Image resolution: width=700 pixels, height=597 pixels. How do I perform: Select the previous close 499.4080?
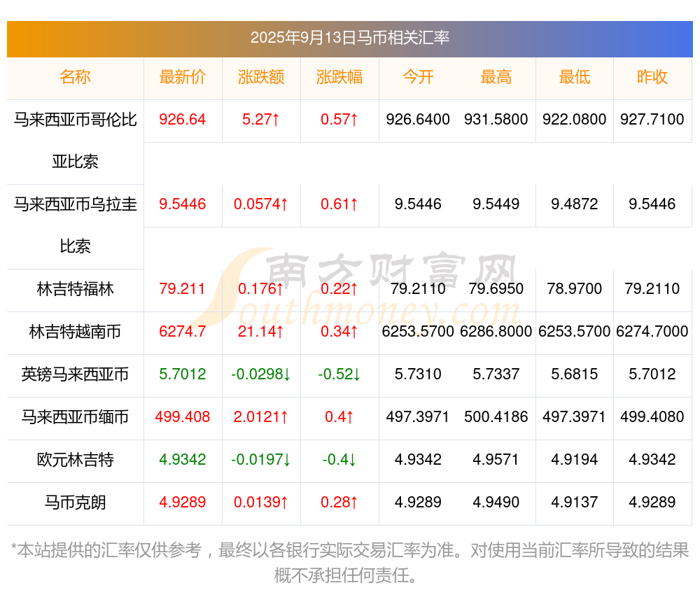pyautogui.click(x=652, y=417)
